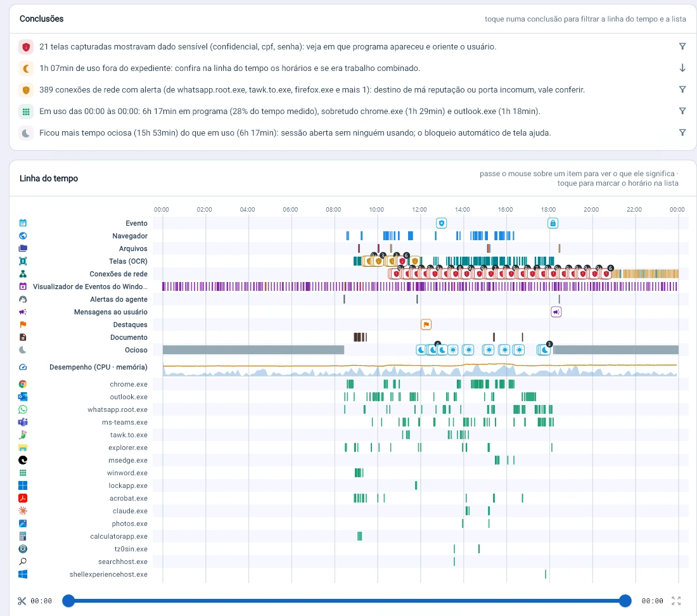The width and height of the screenshot is (697, 616).
Task: Click the shield event marker in Evento row
Action: click(441, 223)
